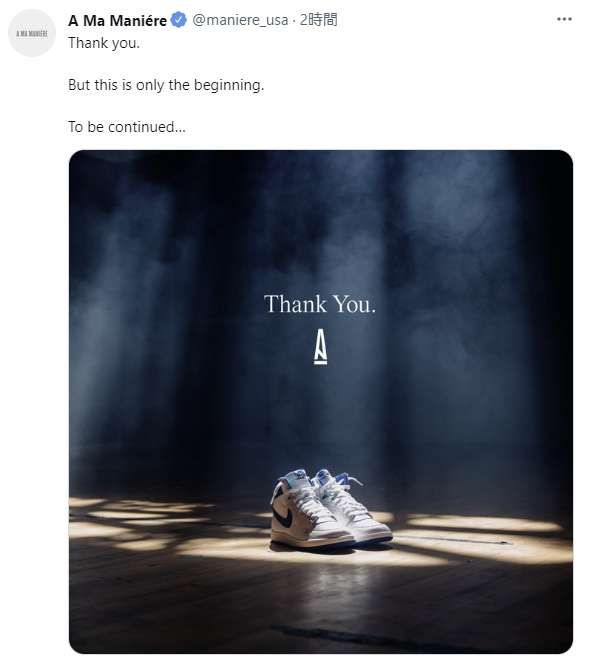Open the tweet via 2時間 timestamp
The image size is (589, 669).
click(318, 20)
